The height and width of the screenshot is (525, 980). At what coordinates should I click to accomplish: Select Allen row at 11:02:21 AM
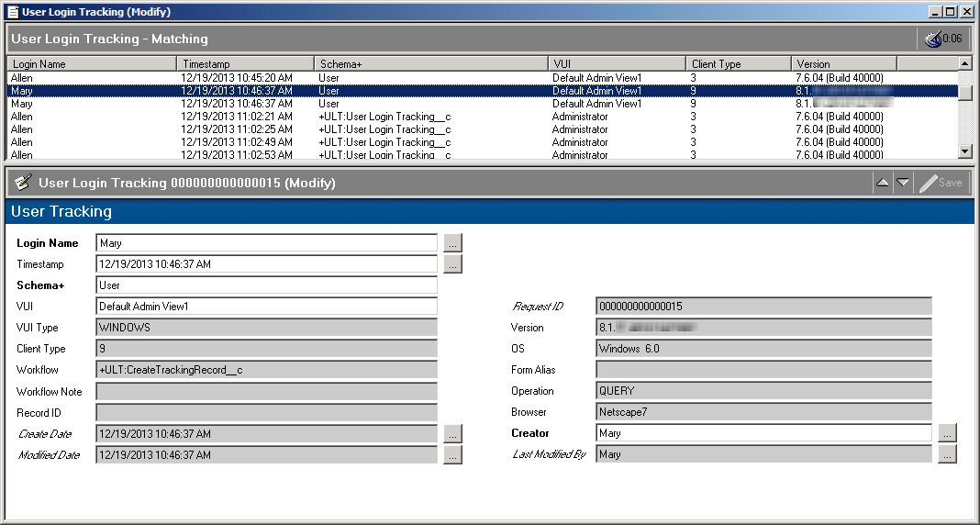click(483, 117)
